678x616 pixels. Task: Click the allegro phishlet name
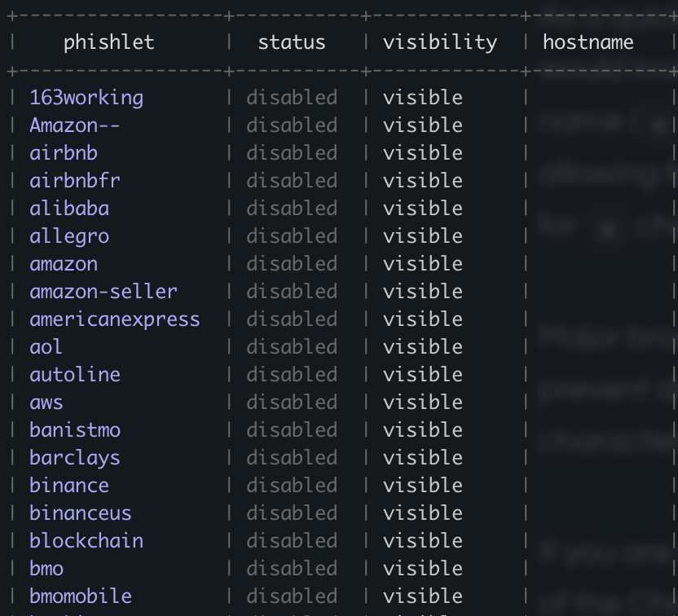coord(69,236)
